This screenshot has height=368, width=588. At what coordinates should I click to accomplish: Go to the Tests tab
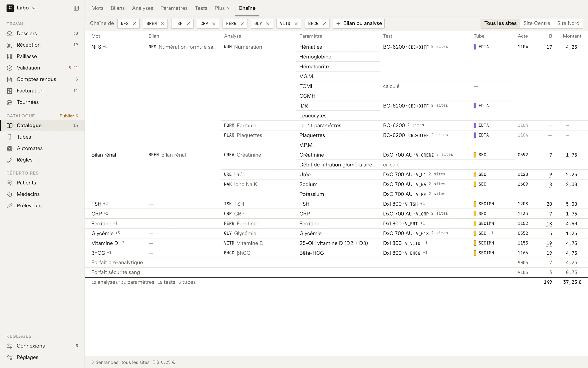click(201, 8)
